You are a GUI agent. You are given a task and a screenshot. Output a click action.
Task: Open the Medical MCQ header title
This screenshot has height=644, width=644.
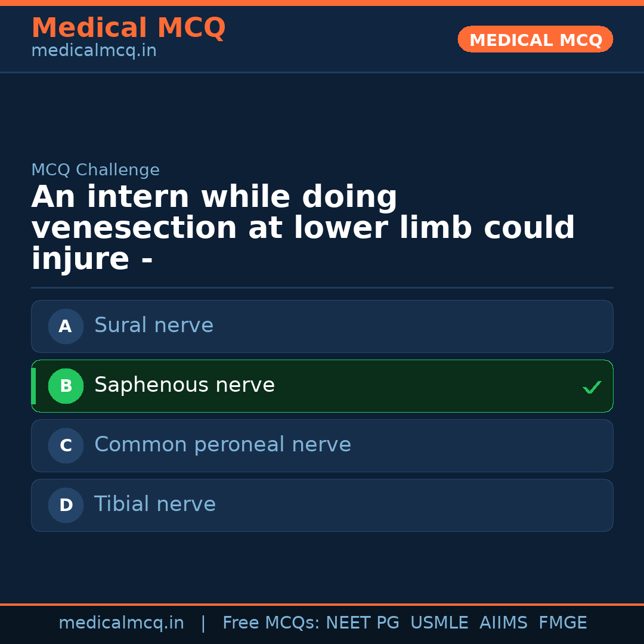click(128, 28)
